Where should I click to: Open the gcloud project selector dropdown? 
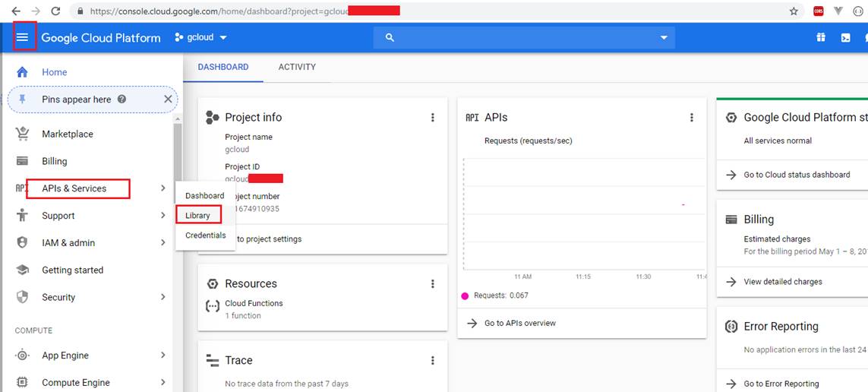click(x=201, y=38)
